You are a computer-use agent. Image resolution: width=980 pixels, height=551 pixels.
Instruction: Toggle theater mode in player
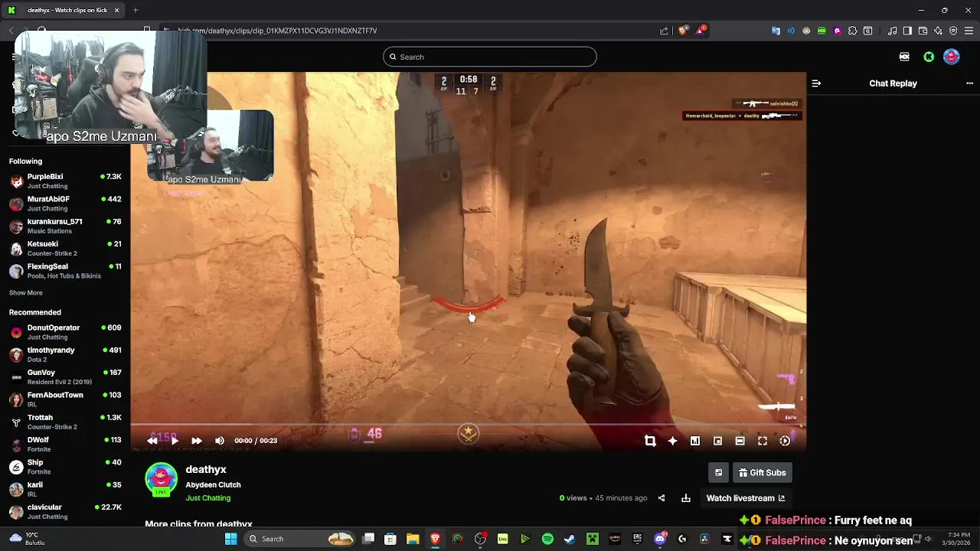(x=740, y=441)
